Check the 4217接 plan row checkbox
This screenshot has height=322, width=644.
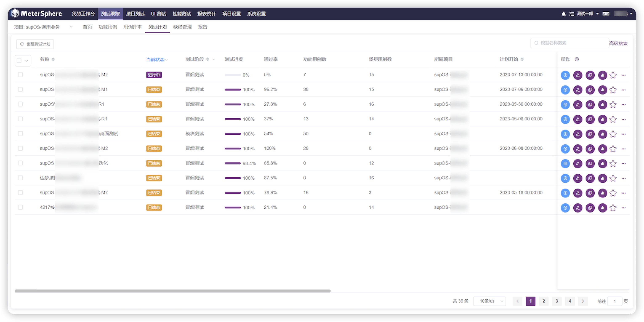(20, 207)
